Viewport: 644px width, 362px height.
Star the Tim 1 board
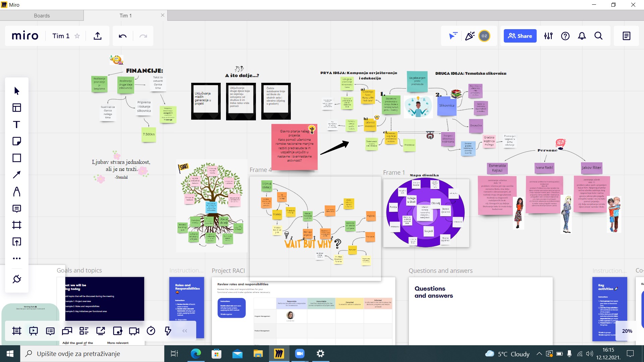pos(77,36)
